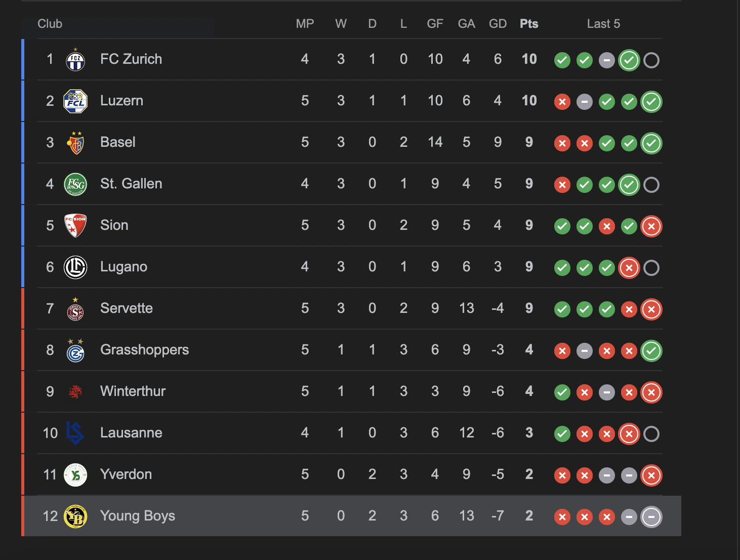Click Luzern's most recent win indicator
This screenshot has height=560, width=740.
(x=651, y=102)
